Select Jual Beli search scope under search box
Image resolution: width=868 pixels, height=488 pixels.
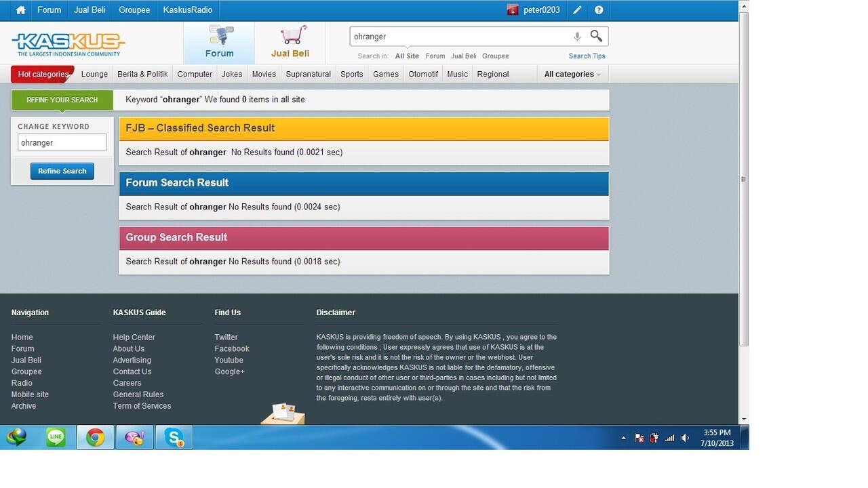pos(463,56)
